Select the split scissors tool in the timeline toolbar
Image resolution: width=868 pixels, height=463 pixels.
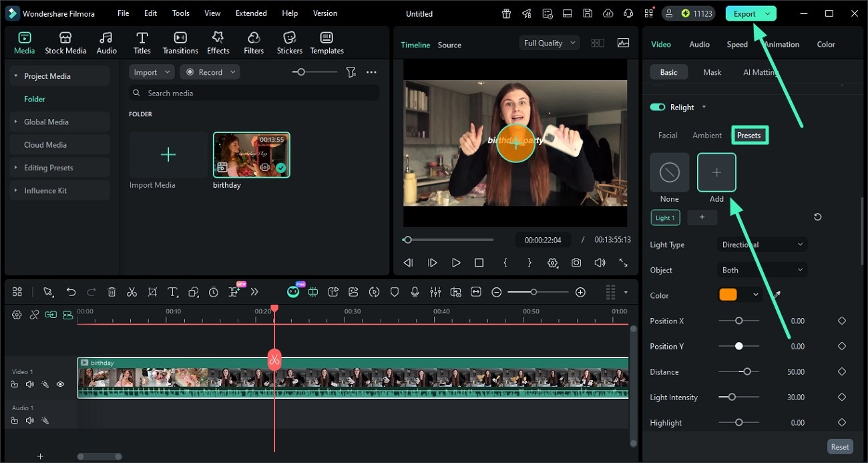[132, 292]
